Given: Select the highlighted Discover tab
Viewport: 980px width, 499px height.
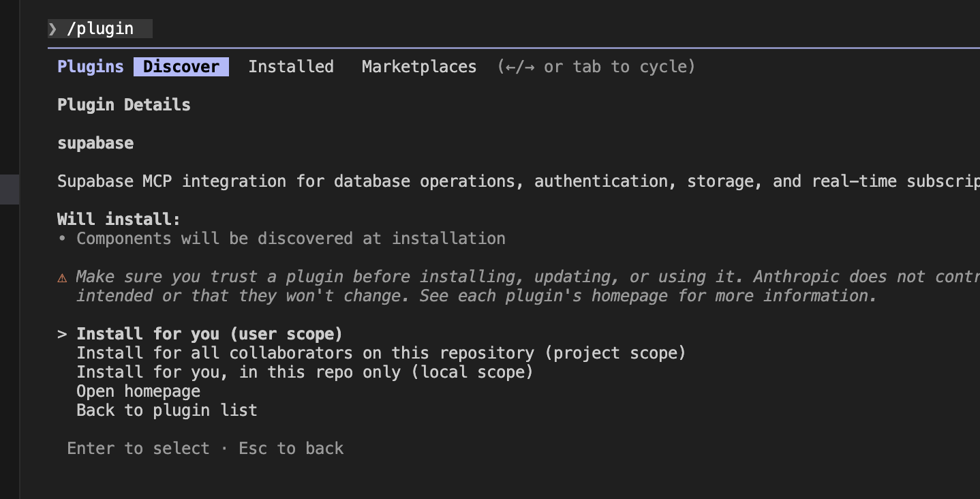Looking at the screenshot, I should (181, 67).
